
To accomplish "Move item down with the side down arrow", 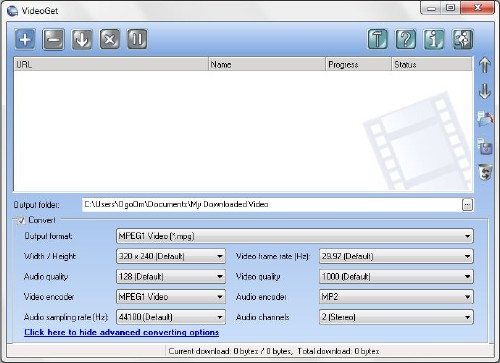I will click(x=485, y=91).
